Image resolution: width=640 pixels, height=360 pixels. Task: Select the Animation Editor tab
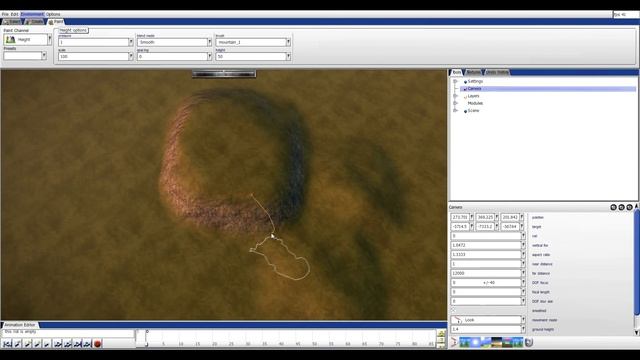pos(20,325)
